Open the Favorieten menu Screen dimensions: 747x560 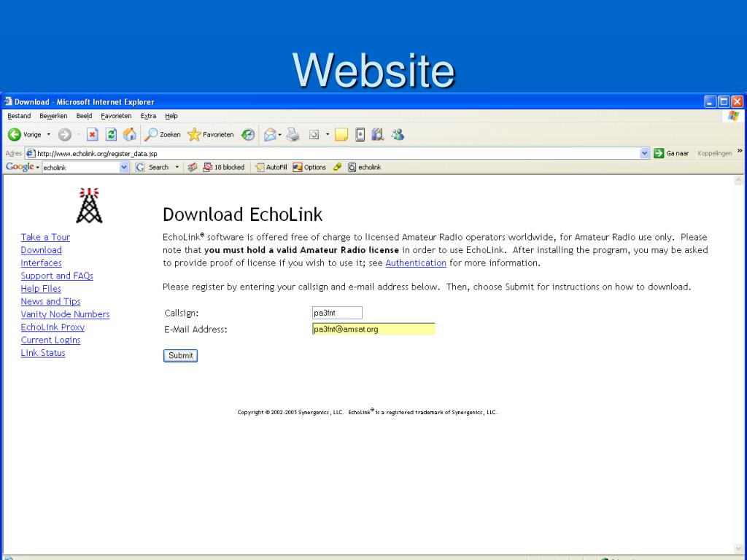[116, 116]
